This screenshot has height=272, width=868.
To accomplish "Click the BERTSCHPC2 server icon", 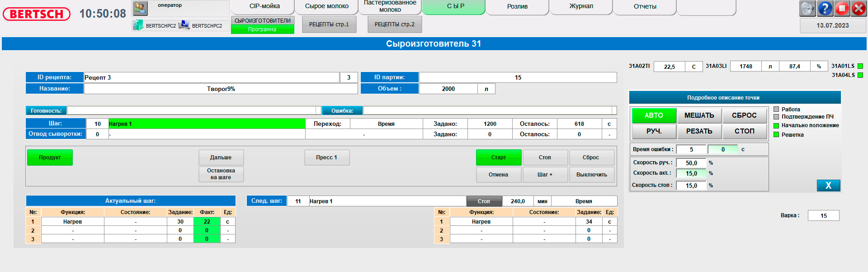I will point(138,25).
